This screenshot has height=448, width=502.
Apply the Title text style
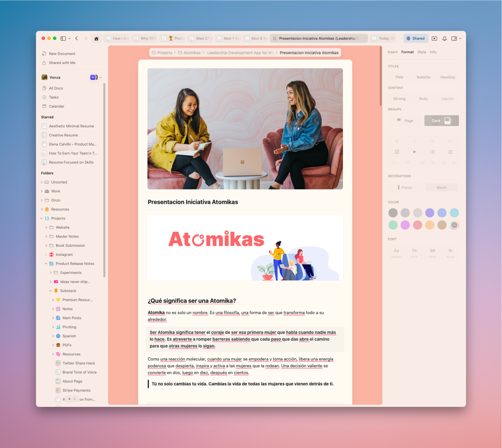pos(399,77)
